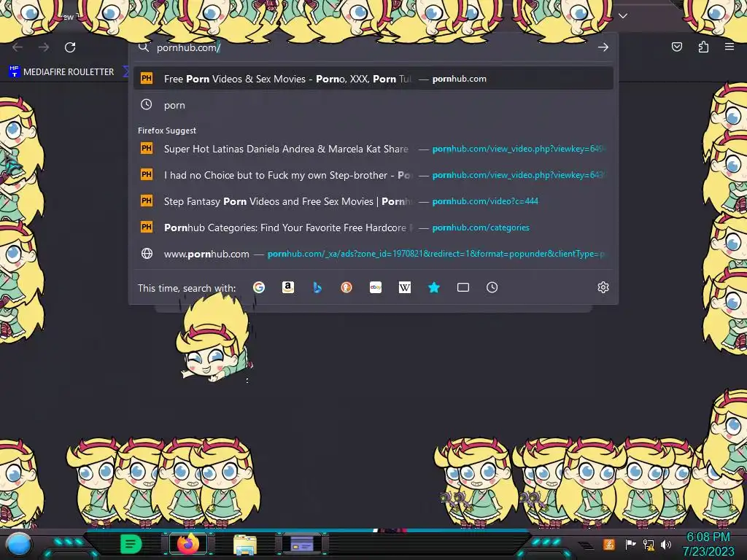Click the go arrow in the address bar
This screenshot has width=747, height=560.
click(603, 47)
